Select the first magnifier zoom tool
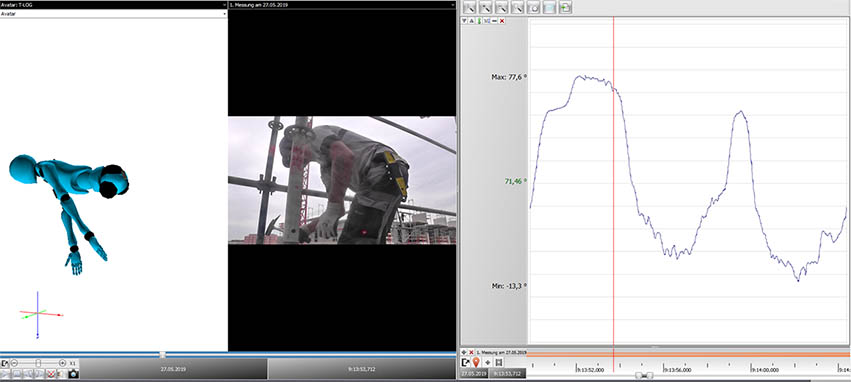 [x=470, y=8]
